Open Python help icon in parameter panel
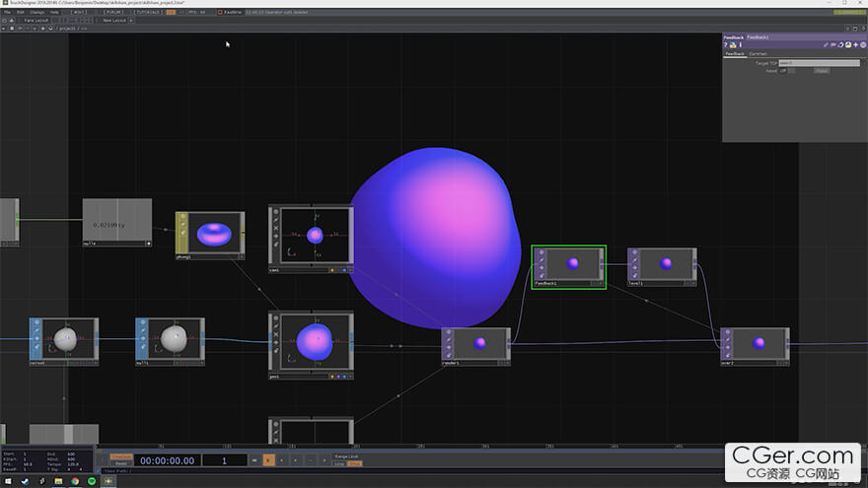The image size is (868, 488). [733, 44]
